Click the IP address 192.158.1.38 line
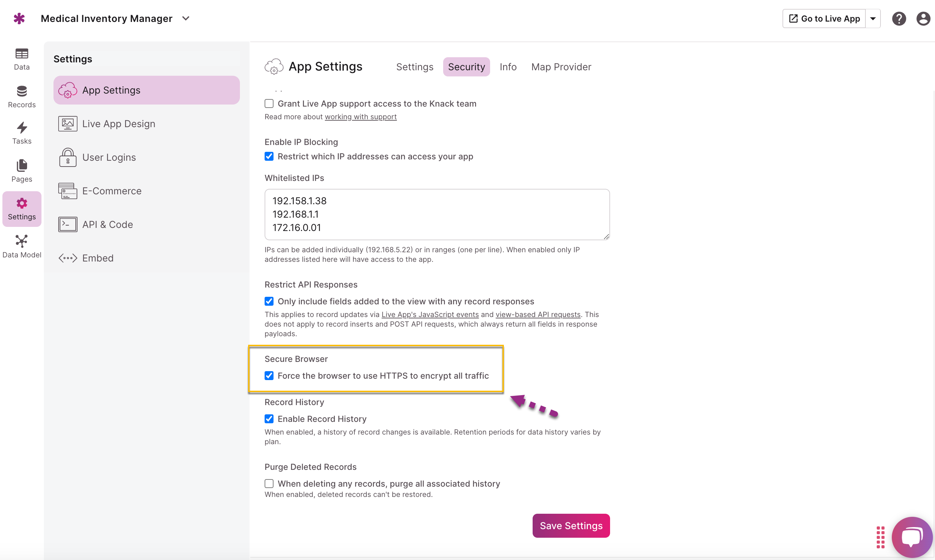This screenshot has height=560, width=935. coord(299,201)
